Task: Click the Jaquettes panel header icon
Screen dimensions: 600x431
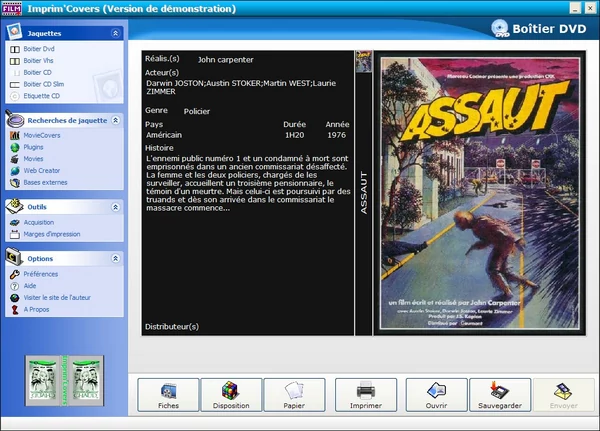Action: (x=14, y=31)
